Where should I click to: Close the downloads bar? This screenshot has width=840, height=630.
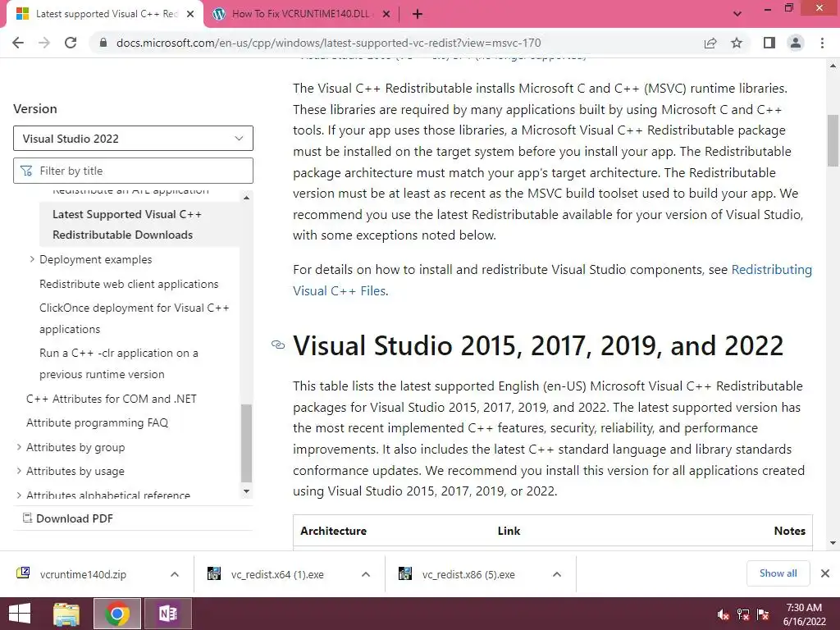825,573
